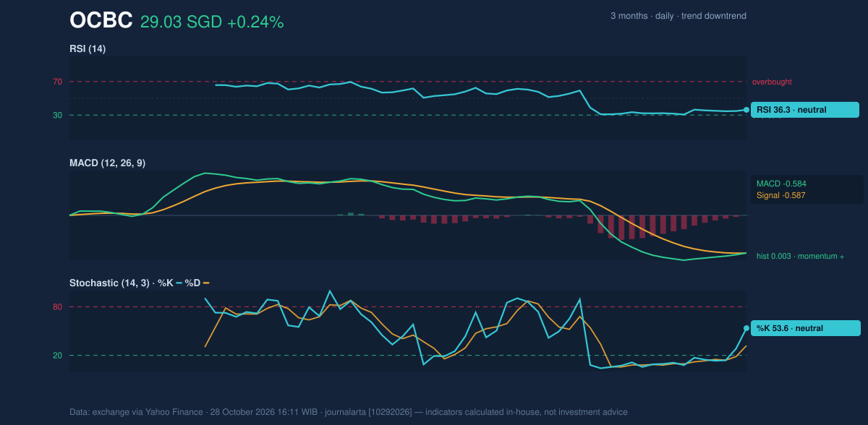Click the OCBC ticker title
868x425 pixels.
pyautogui.click(x=101, y=21)
